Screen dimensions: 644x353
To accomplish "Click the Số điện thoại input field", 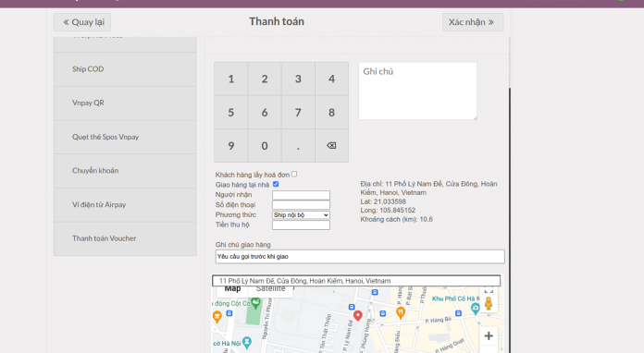I will click(301, 205).
